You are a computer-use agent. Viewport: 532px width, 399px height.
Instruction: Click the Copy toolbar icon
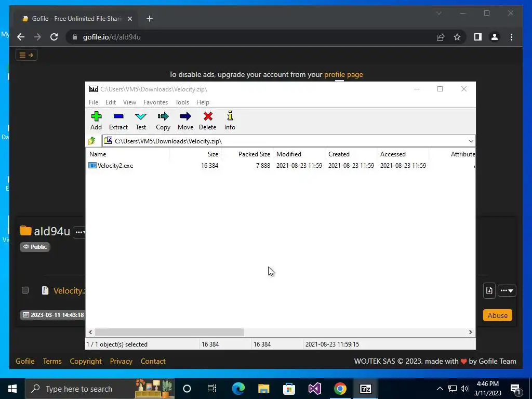coord(163,121)
